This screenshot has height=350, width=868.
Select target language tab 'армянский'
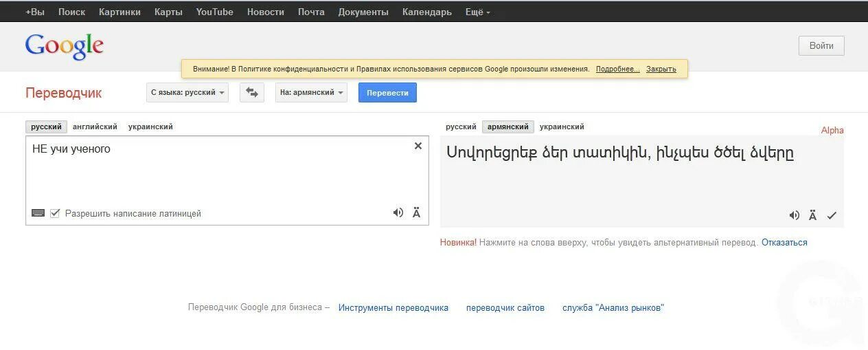[x=508, y=127]
